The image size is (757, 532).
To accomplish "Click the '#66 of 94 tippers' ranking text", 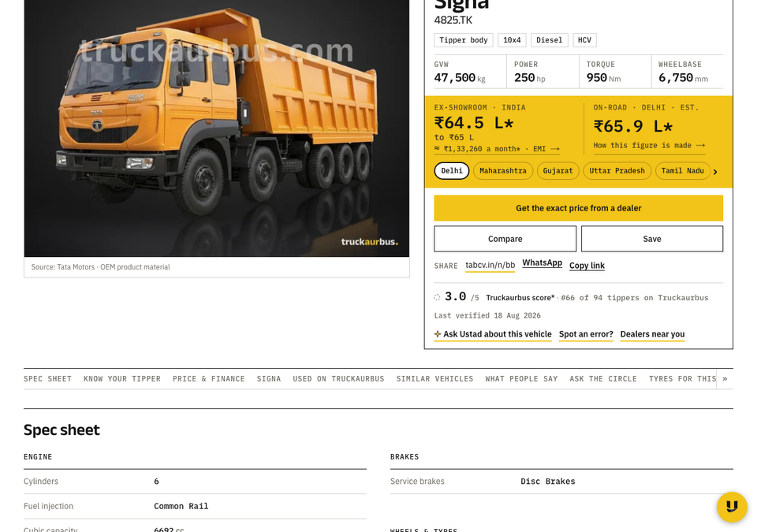I will point(634,298).
